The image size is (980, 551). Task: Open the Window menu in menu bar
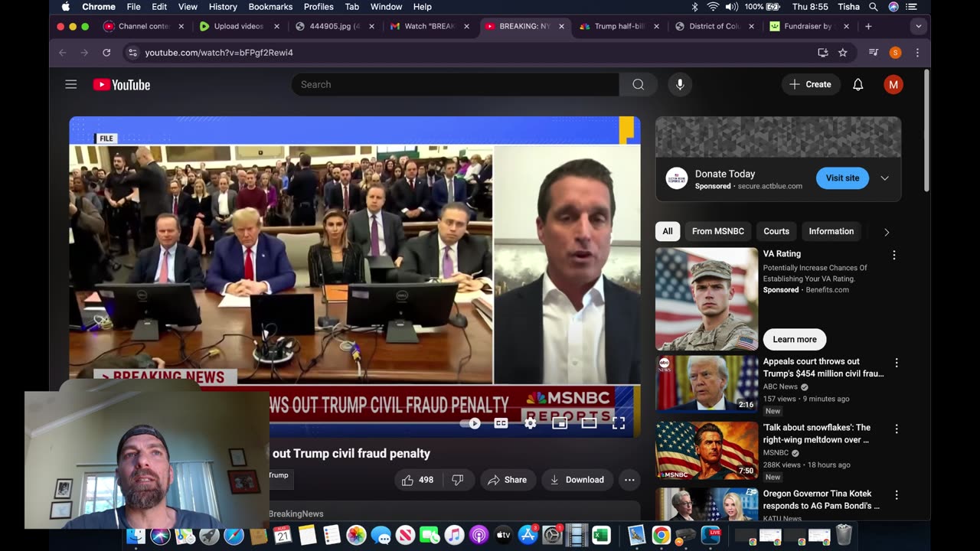tap(386, 7)
